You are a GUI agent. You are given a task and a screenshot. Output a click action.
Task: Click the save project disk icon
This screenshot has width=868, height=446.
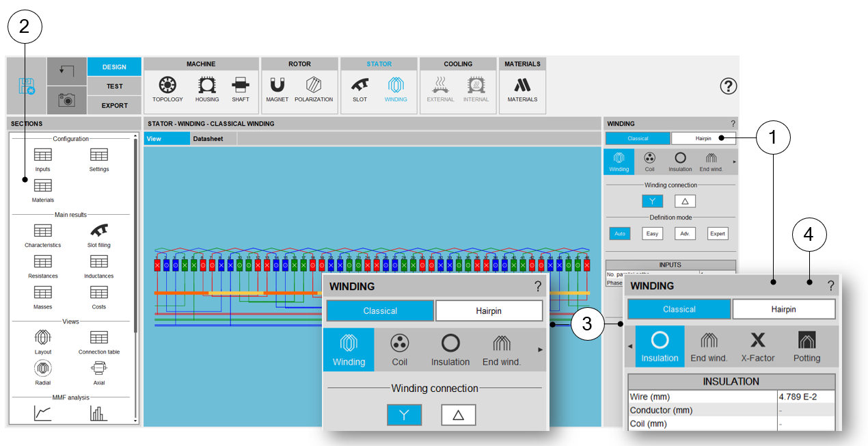point(27,86)
